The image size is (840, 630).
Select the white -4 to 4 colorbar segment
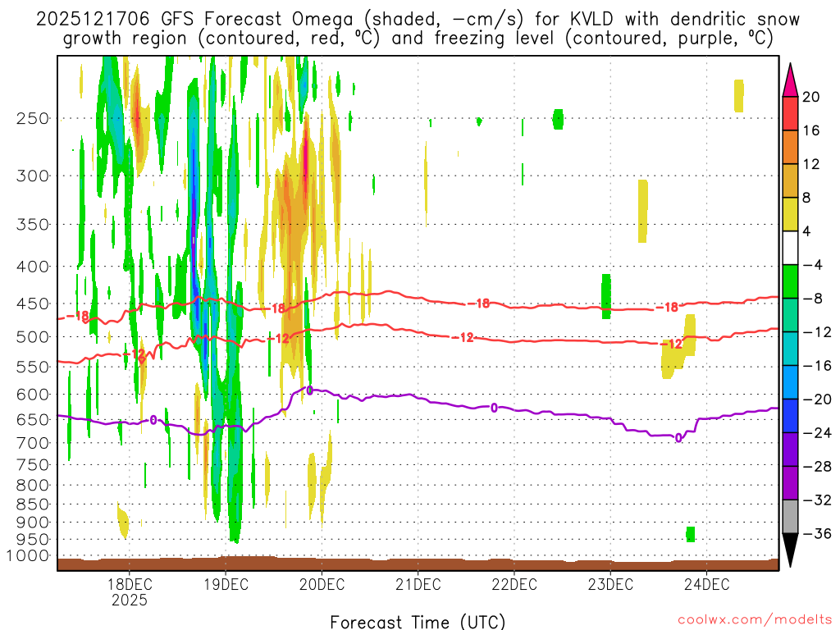tap(790, 248)
